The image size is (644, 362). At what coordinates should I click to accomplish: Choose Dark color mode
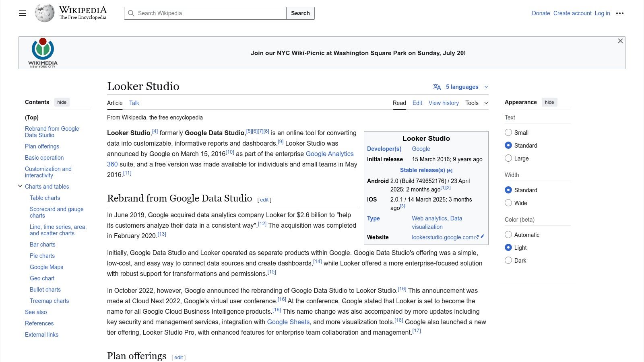pos(508,260)
